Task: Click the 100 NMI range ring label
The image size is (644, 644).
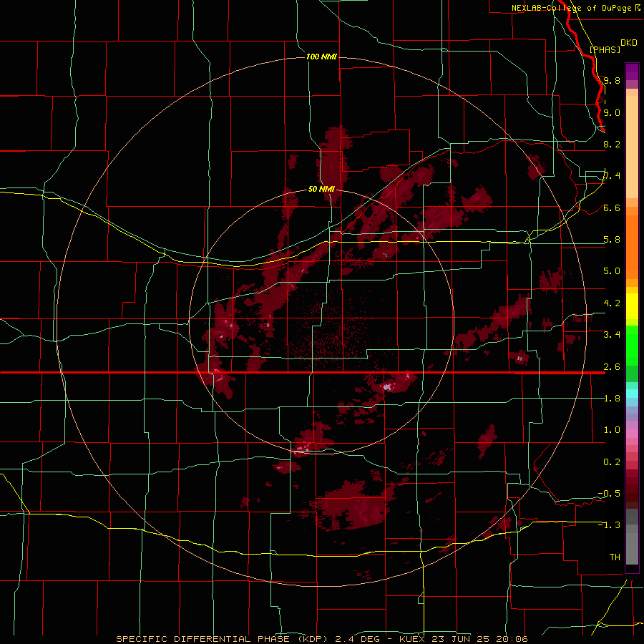Action: [321, 57]
